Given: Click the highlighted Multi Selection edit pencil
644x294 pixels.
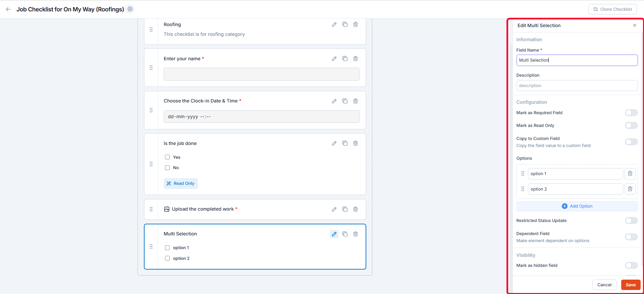Looking at the screenshot, I should point(334,234).
